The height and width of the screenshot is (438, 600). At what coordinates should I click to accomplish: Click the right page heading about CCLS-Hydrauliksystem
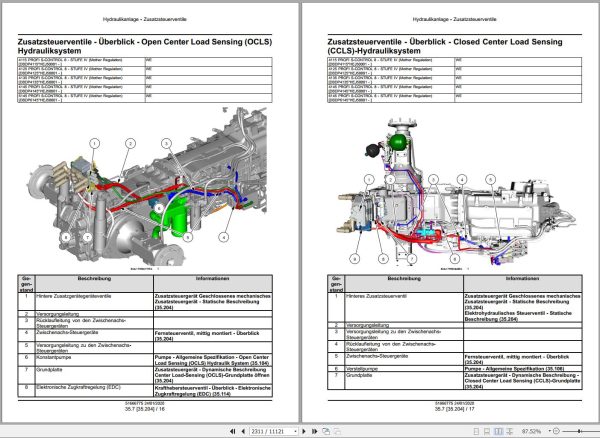pos(445,46)
